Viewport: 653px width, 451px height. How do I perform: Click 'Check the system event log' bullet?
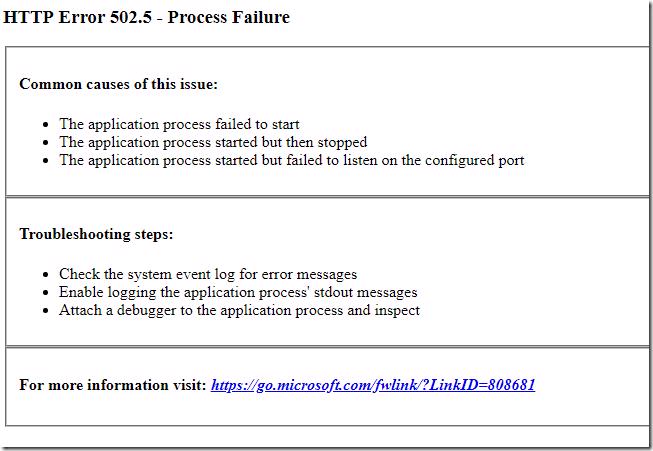[208, 274]
